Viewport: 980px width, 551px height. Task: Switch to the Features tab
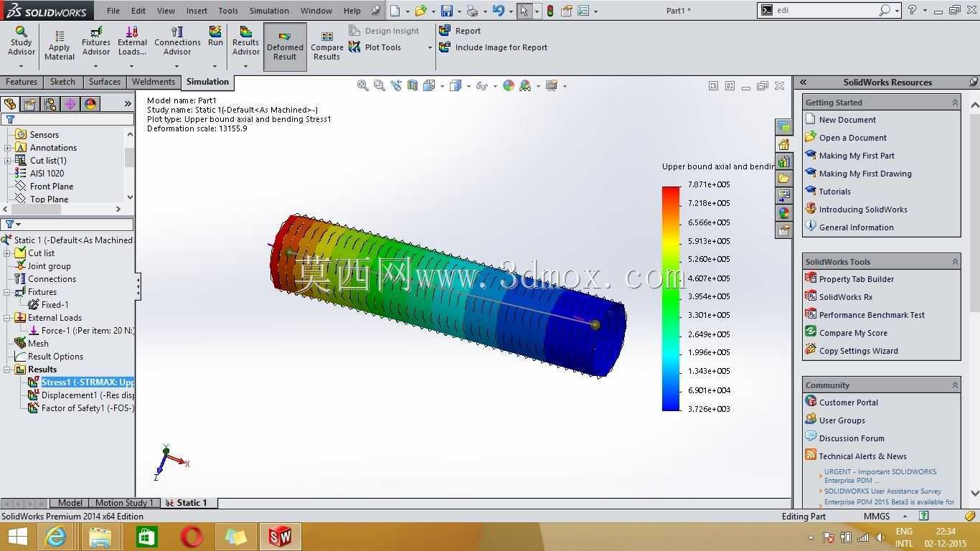pyautogui.click(x=22, y=82)
